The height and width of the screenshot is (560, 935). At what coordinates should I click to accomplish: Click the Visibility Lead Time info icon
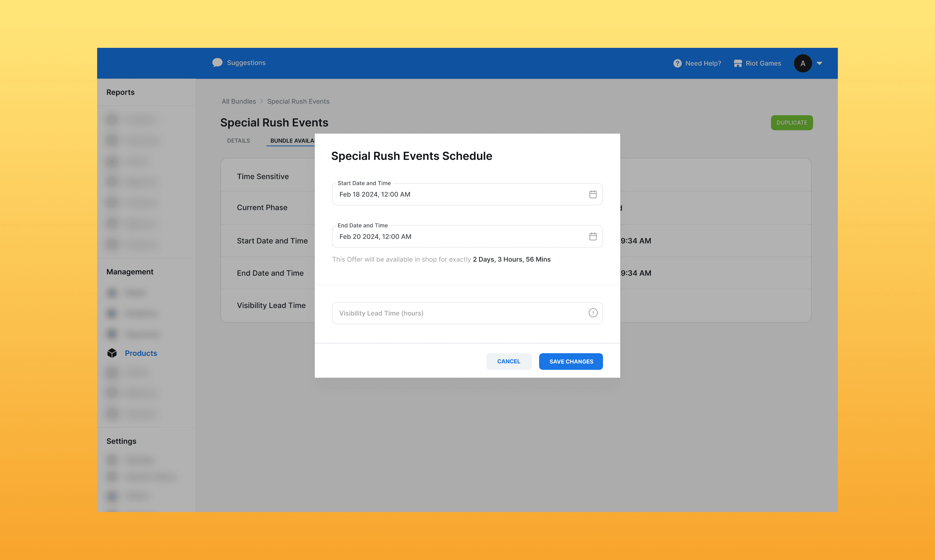(593, 313)
